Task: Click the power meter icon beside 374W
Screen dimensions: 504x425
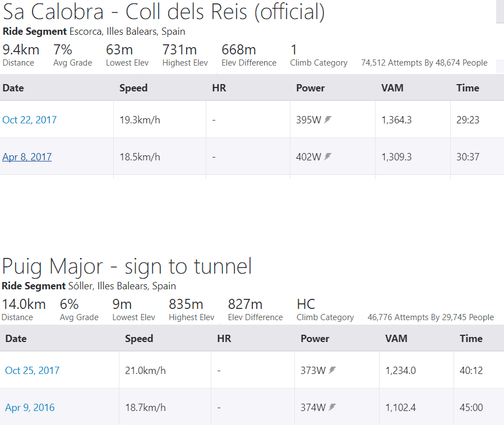Action: click(x=332, y=407)
